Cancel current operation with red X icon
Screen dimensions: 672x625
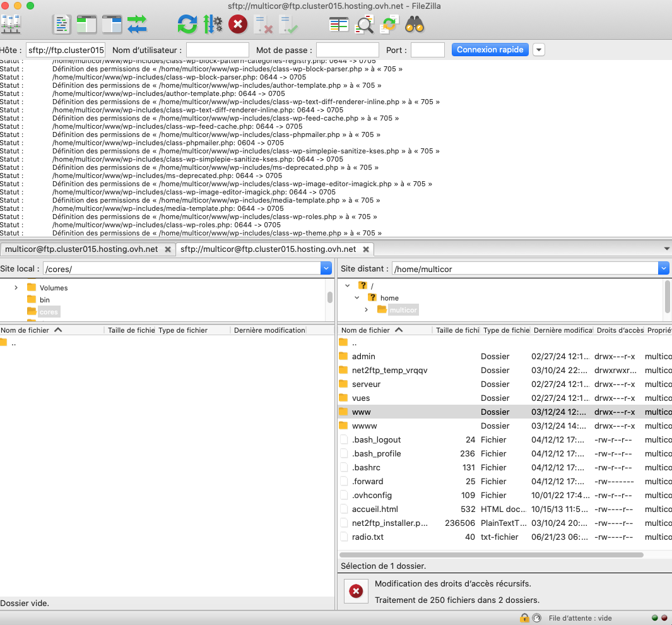click(237, 25)
